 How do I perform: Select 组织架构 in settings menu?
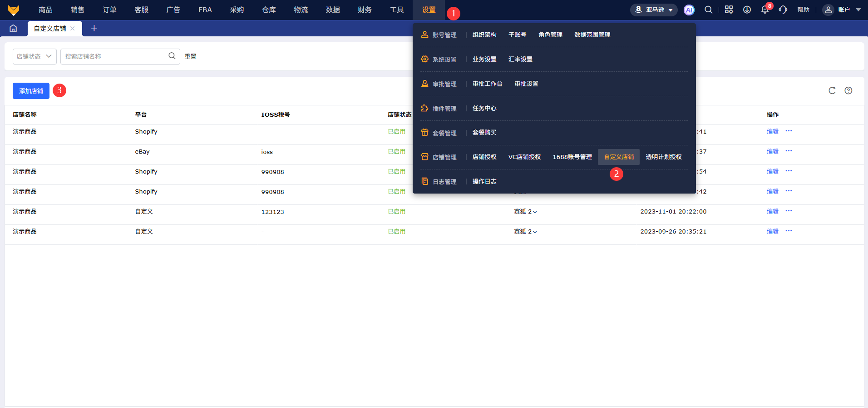point(484,35)
